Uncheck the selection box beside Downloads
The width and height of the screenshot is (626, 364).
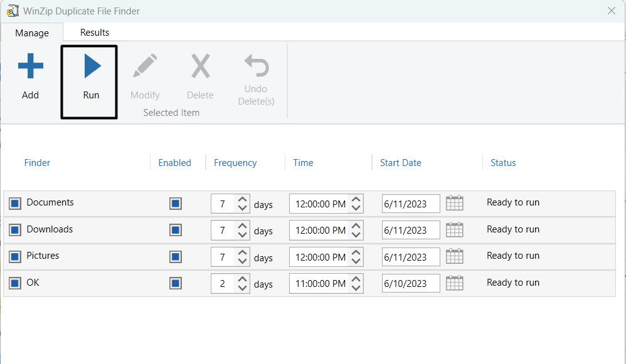(x=15, y=230)
